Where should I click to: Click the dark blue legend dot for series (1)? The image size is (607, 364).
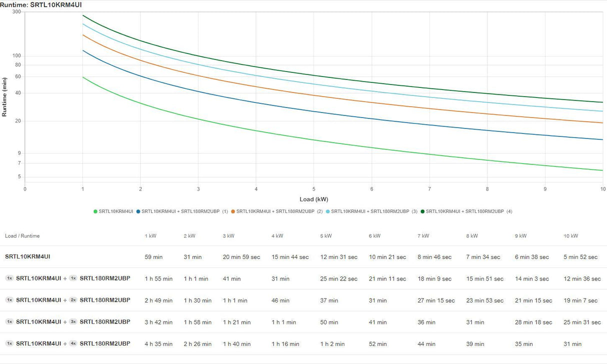tap(138, 211)
